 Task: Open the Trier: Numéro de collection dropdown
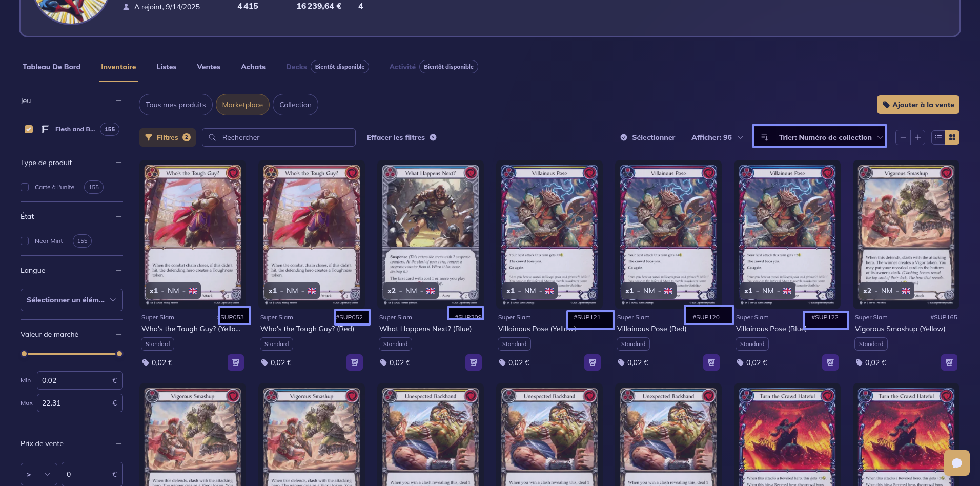click(819, 137)
